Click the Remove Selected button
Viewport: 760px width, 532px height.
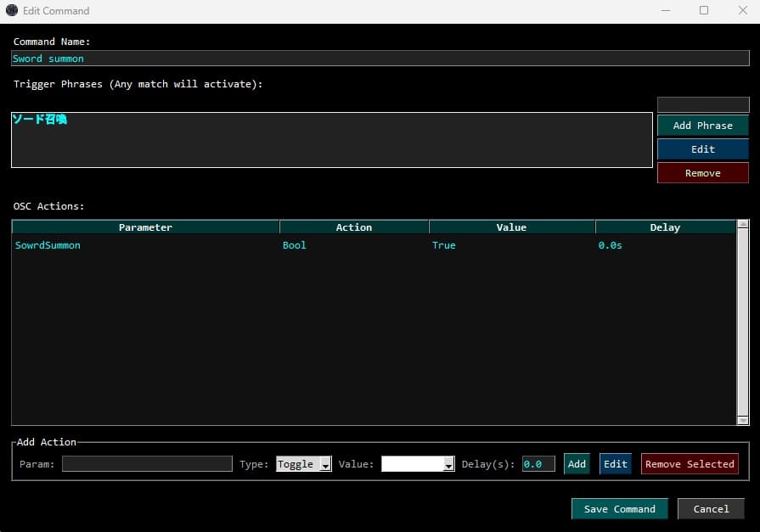point(689,464)
